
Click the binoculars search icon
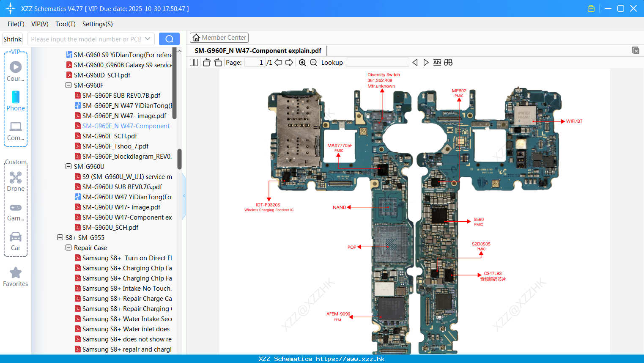448,62
